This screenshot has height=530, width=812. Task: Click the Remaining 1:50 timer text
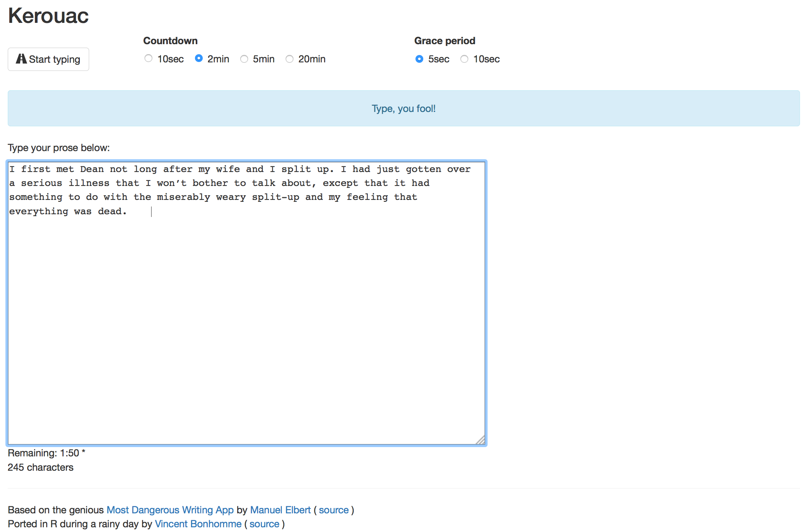pyautogui.click(x=46, y=453)
